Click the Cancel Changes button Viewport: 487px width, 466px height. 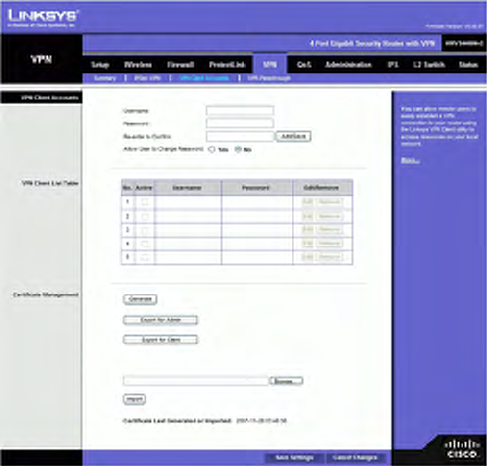tap(355, 458)
